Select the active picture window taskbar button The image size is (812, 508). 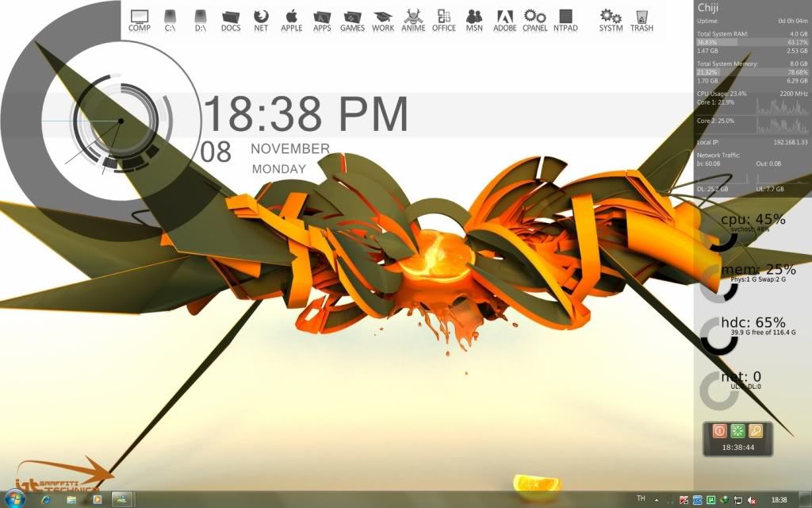click(x=123, y=500)
